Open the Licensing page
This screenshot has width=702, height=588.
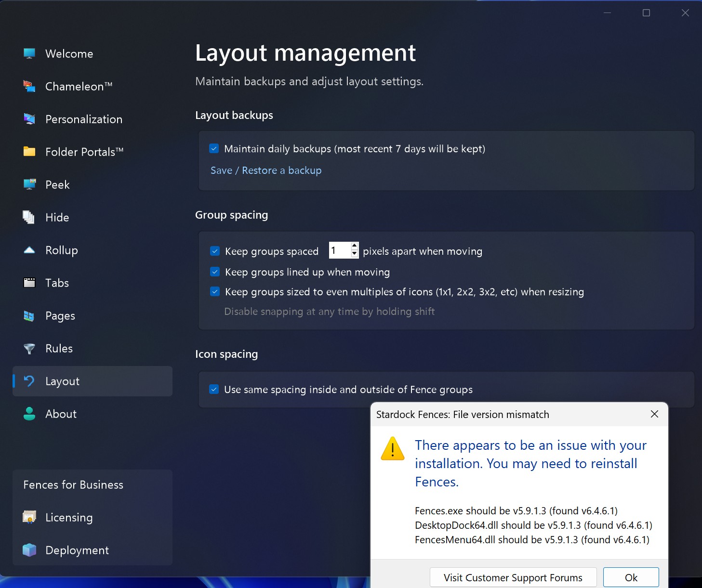pos(93,517)
